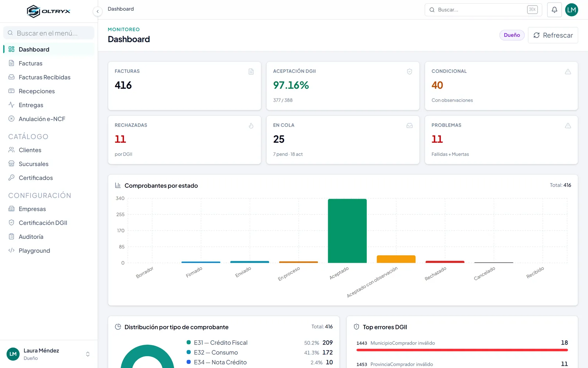Click the Refrescar button

coord(553,35)
